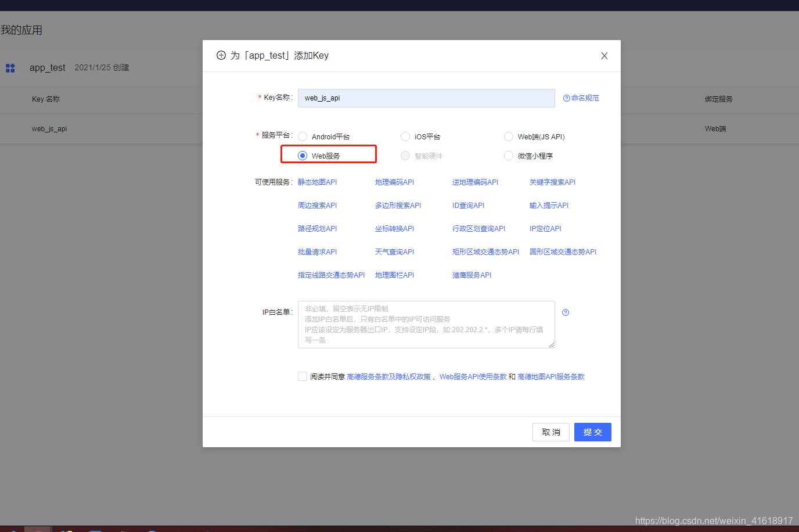Screen dimensions: 799x532
Task: Open the 猎鹰服务API link
Action: (472, 275)
